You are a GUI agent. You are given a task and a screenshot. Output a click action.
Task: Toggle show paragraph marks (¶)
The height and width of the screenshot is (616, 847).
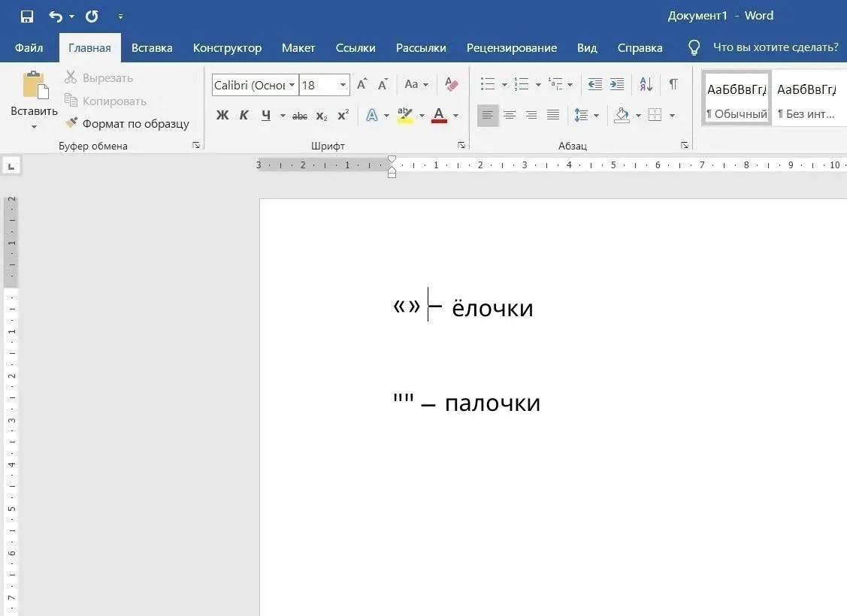pos(673,84)
